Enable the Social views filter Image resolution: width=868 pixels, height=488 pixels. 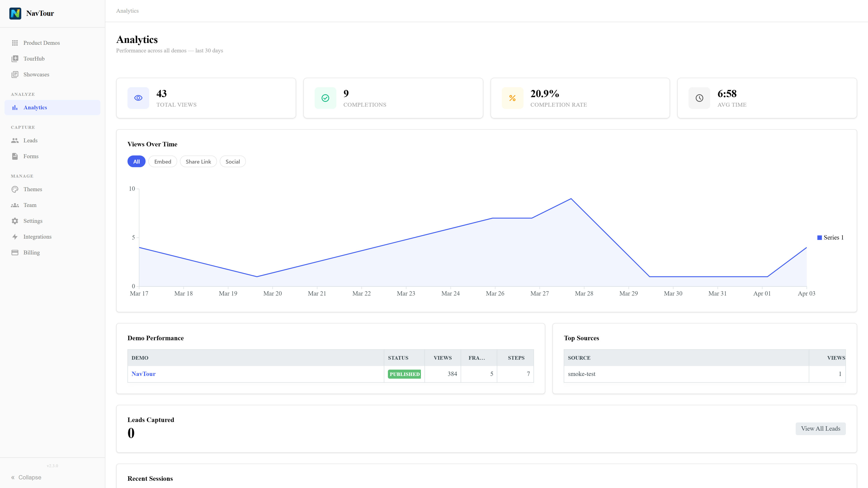pos(233,161)
